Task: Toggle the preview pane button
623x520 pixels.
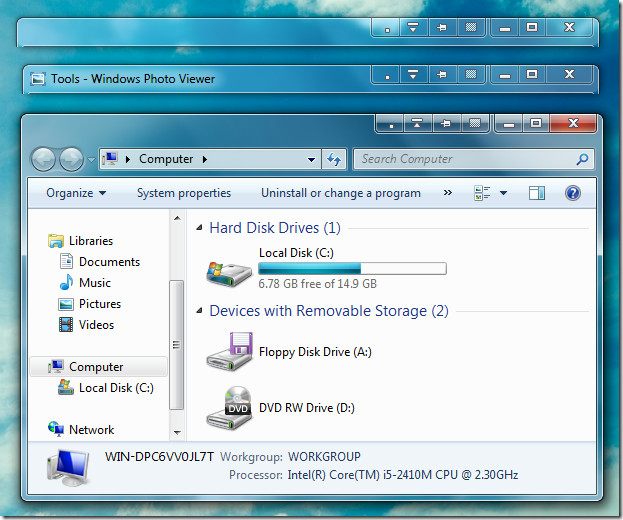Action: click(x=537, y=193)
